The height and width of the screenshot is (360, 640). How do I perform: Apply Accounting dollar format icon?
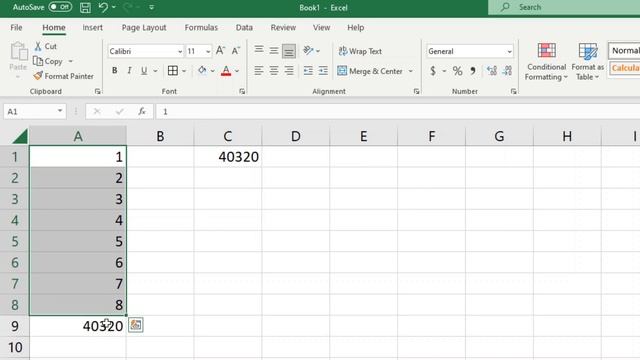pos(433,71)
